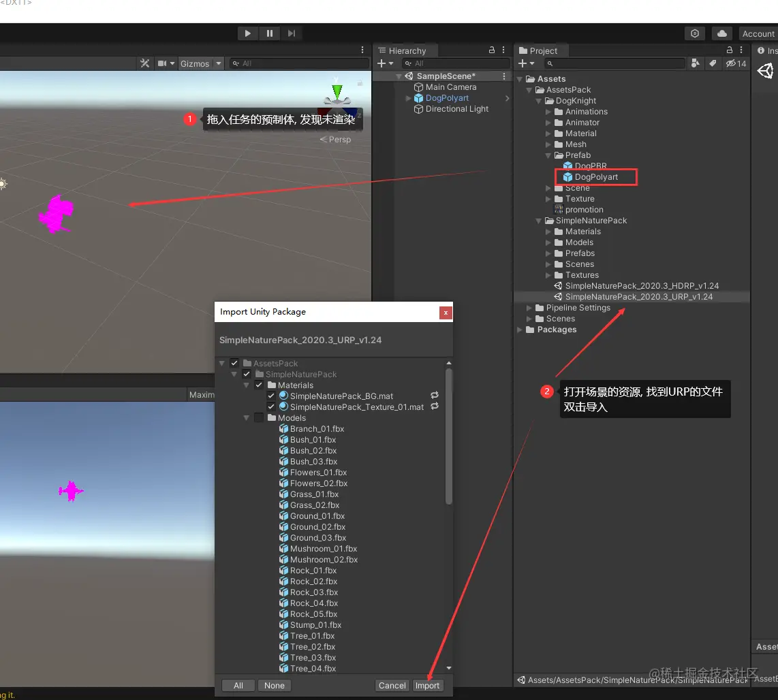Collapse the SimpleNaturePack folder
The width and height of the screenshot is (778, 700).
tap(539, 221)
